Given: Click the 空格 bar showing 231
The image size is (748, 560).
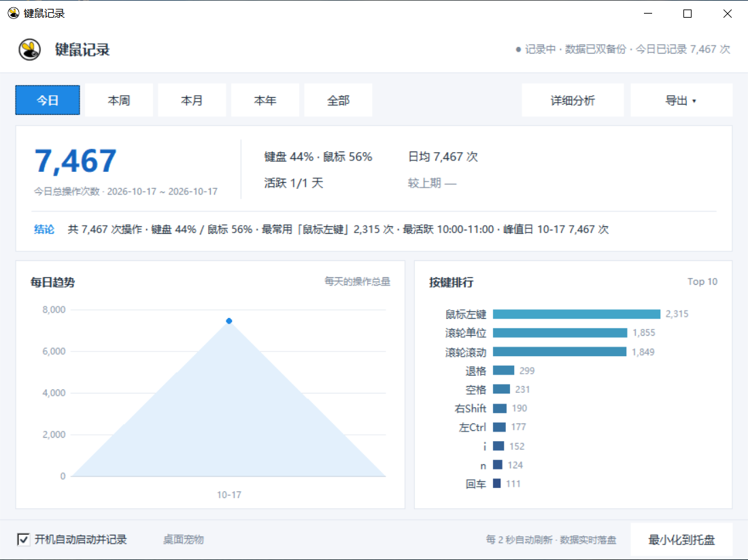Looking at the screenshot, I should point(501,389).
